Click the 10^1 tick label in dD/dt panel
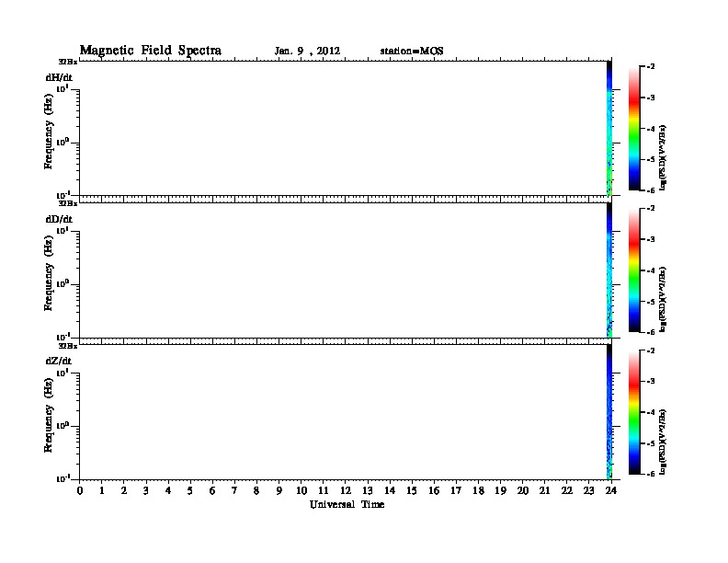The width and height of the screenshot is (728, 563). (63, 231)
